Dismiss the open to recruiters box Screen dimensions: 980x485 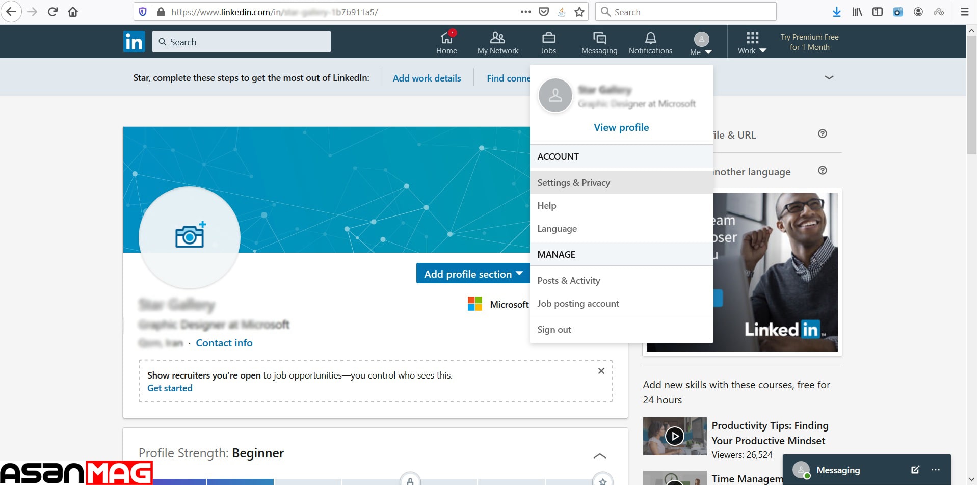pyautogui.click(x=601, y=371)
